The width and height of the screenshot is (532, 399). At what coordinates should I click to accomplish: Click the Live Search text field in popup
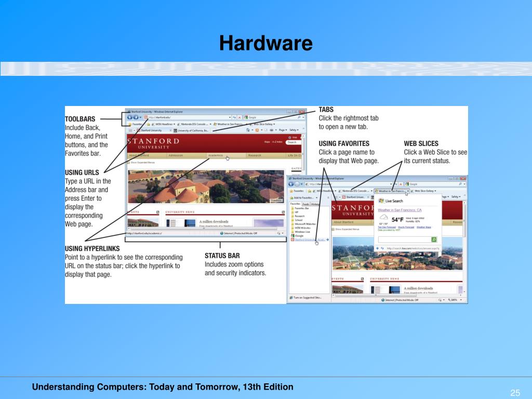[x=404, y=240]
